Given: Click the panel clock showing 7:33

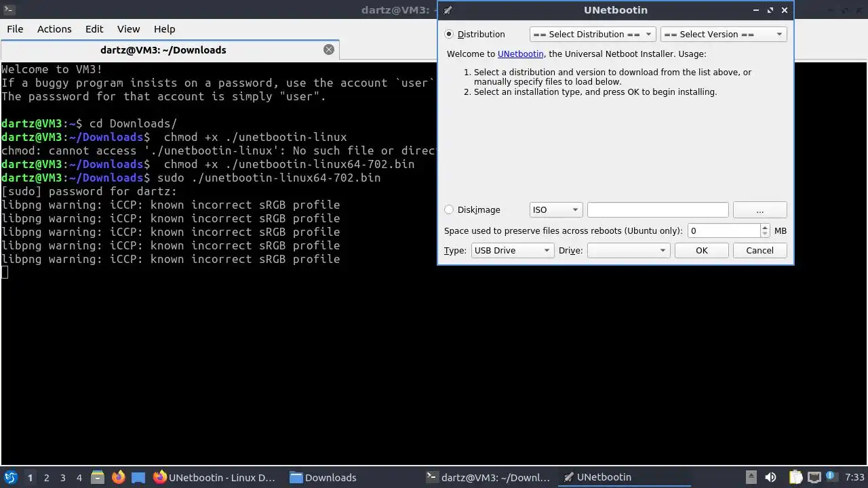Looking at the screenshot, I should click(855, 477).
